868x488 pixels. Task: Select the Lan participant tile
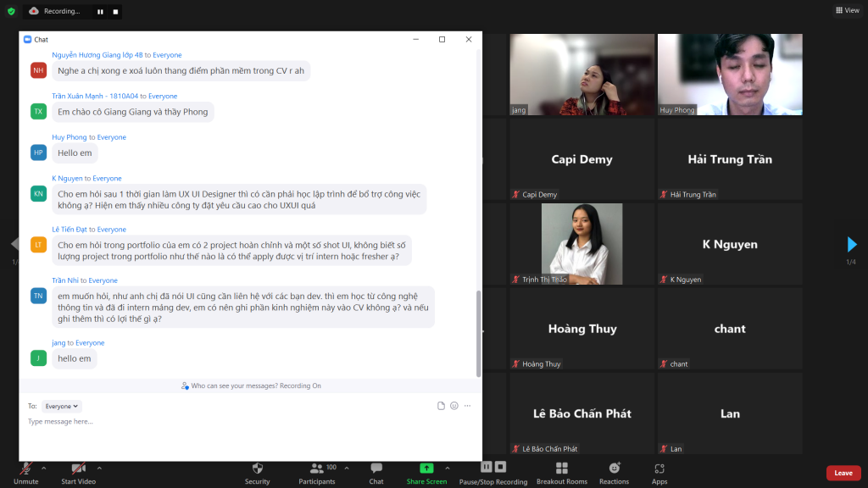pyautogui.click(x=730, y=413)
